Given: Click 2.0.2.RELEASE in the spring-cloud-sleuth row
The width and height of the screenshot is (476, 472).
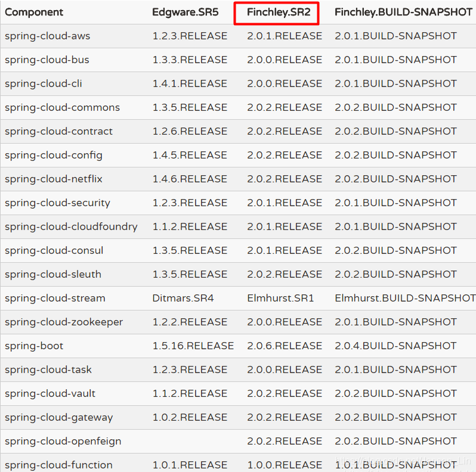Looking at the screenshot, I should point(285,274).
